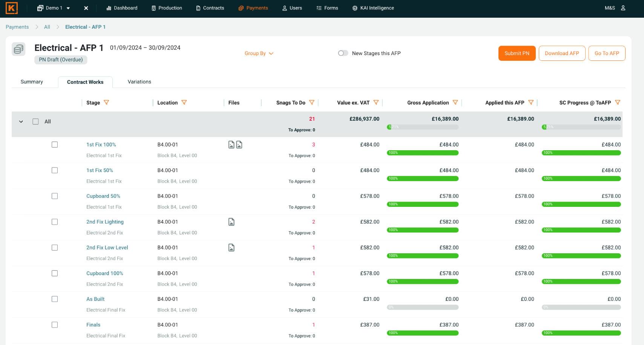Screen dimensions: 644x345
Task: Click the orange K logo icon
Action: pyautogui.click(x=12, y=8)
